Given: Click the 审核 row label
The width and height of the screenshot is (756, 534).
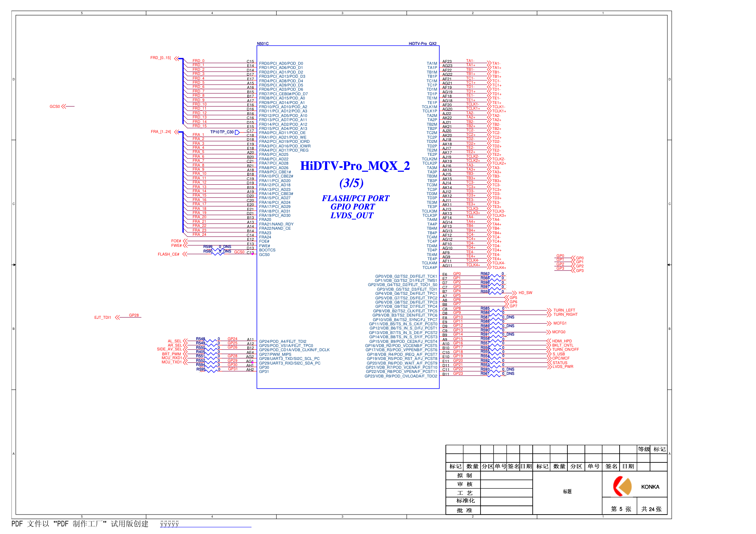Looking at the screenshot, I should (464, 484).
